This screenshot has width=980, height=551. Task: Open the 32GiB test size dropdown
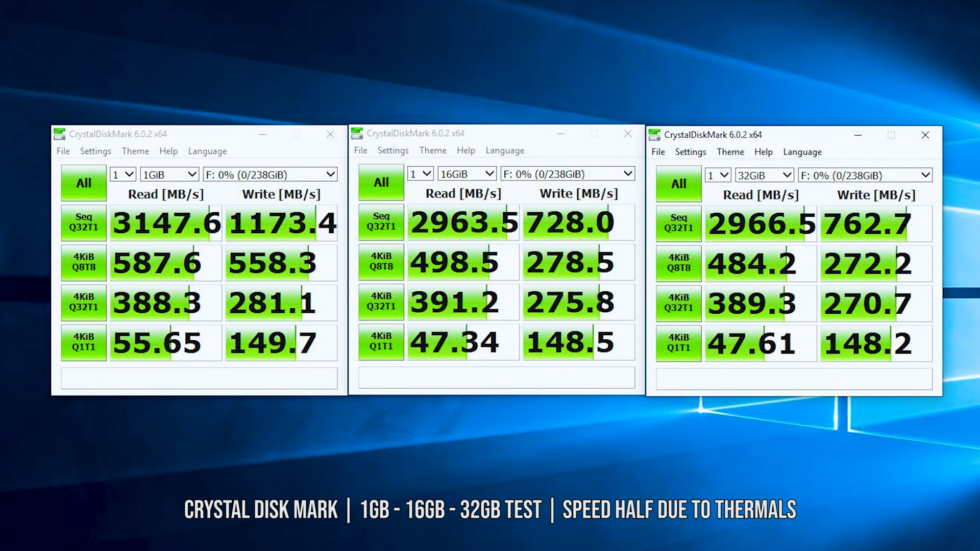click(765, 176)
